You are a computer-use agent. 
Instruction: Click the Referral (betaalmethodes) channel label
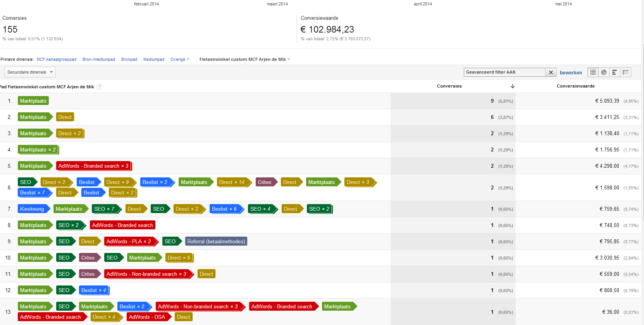pyautogui.click(x=216, y=242)
